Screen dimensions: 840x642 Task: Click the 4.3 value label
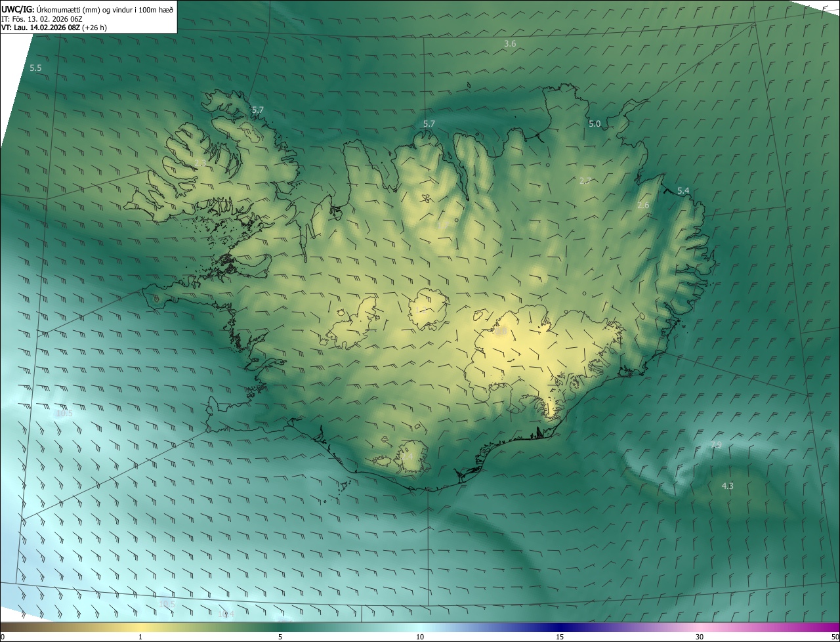point(727,486)
